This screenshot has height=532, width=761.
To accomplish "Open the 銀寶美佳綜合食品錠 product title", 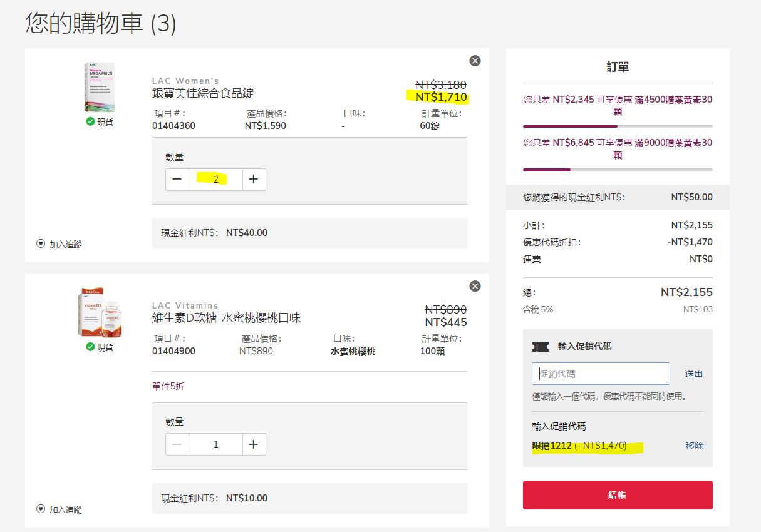I will click(203, 93).
